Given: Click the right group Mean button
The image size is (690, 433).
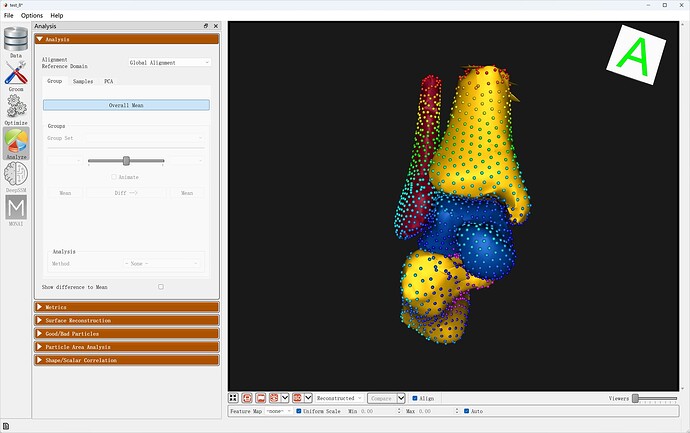Looking at the screenshot, I should [x=187, y=193].
